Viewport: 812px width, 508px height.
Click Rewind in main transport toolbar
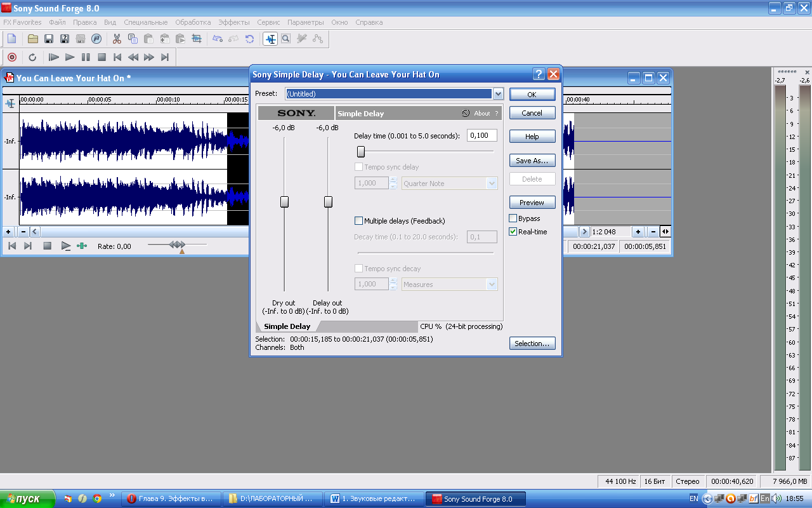133,57
